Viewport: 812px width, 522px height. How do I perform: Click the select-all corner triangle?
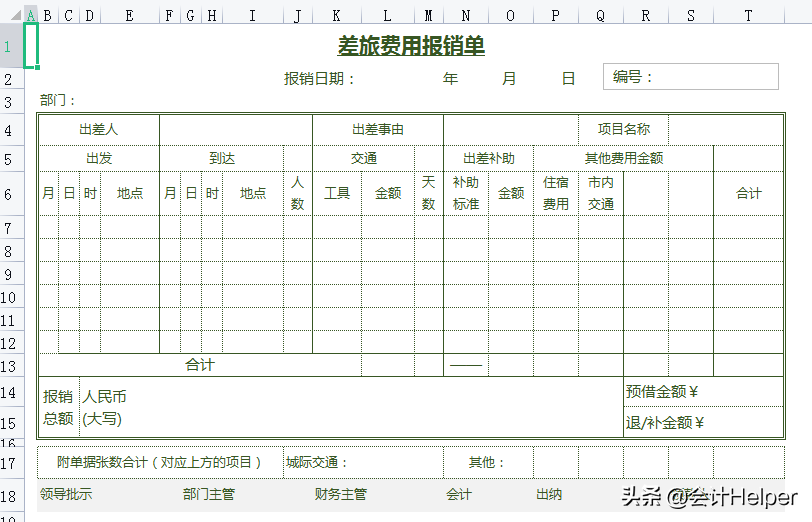(x=16, y=16)
